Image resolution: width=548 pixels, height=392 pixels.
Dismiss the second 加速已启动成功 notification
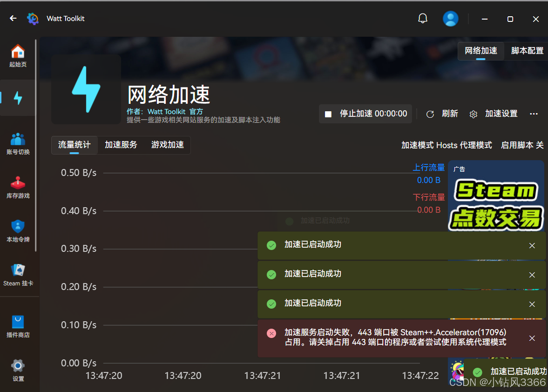532,275
